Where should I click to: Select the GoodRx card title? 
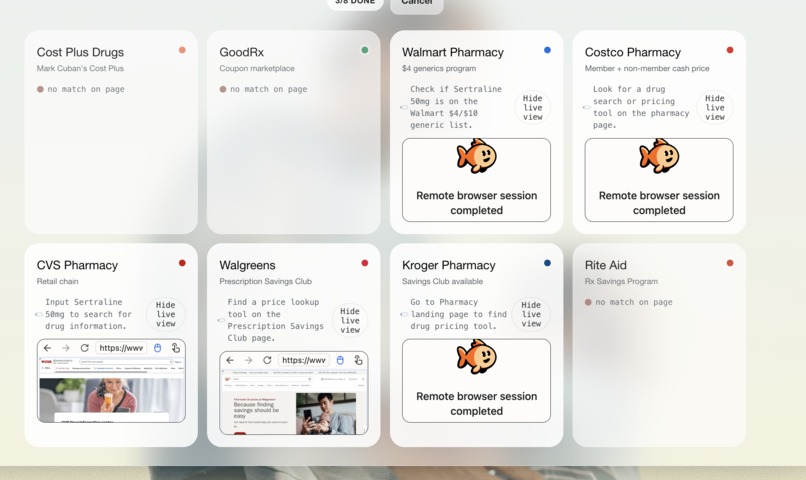tap(242, 52)
